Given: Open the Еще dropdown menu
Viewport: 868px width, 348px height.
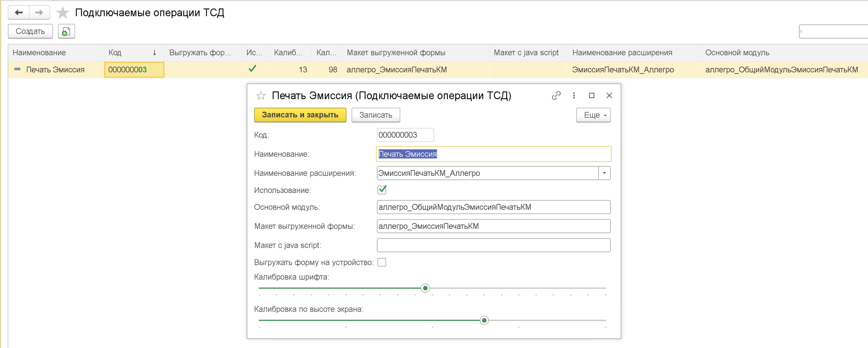Looking at the screenshot, I should (593, 115).
